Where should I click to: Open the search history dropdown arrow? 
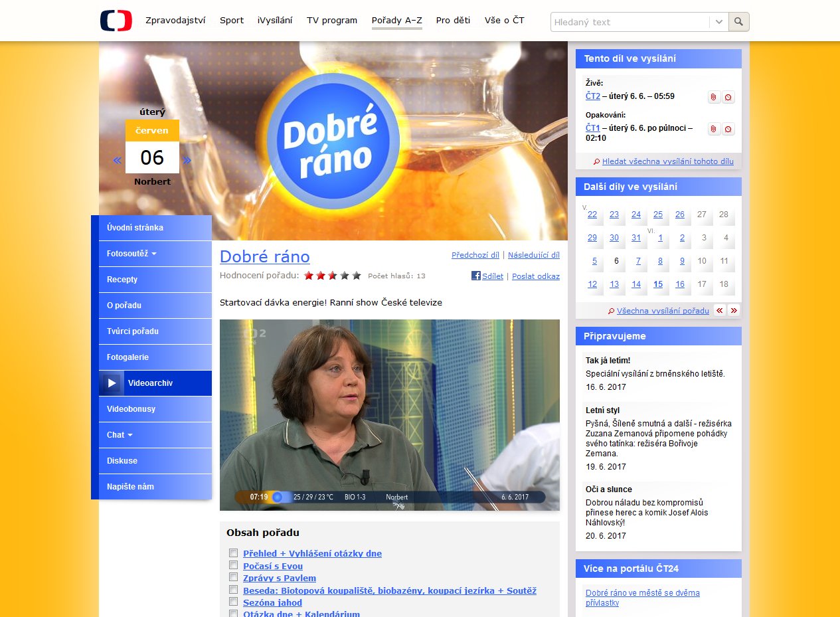tap(718, 21)
